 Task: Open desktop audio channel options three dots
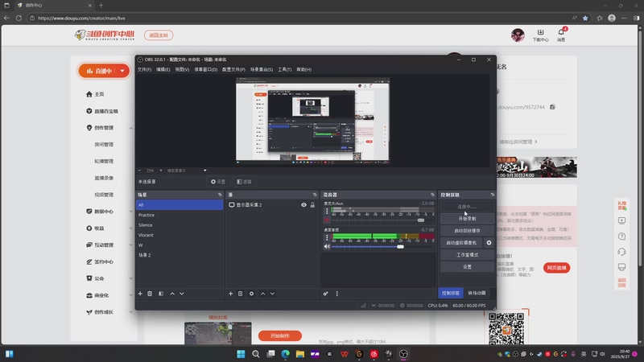[x=327, y=237]
